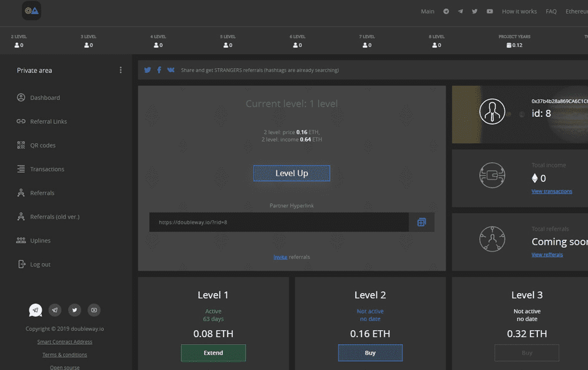The width and height of the screenshot is (588, 370).
Task: Click the id: 8 profile avatar
Action: [x=492, y=112]
